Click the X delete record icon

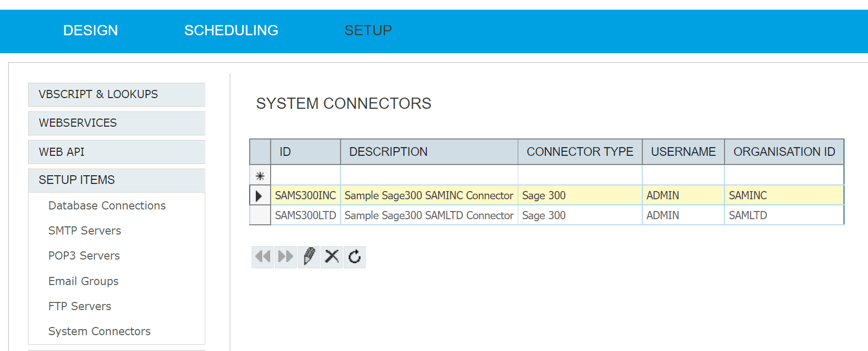click(332, 256)
